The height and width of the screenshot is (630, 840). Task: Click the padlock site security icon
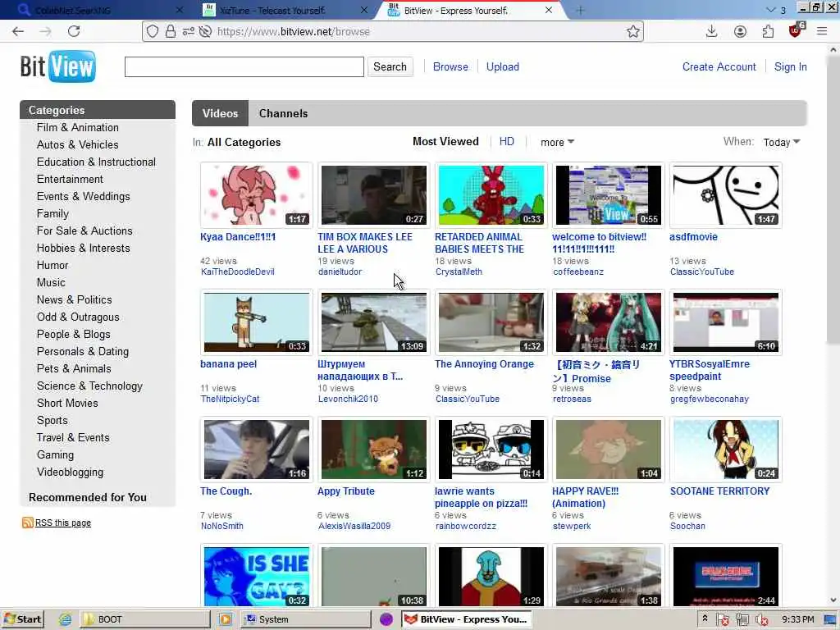[171, 32]
